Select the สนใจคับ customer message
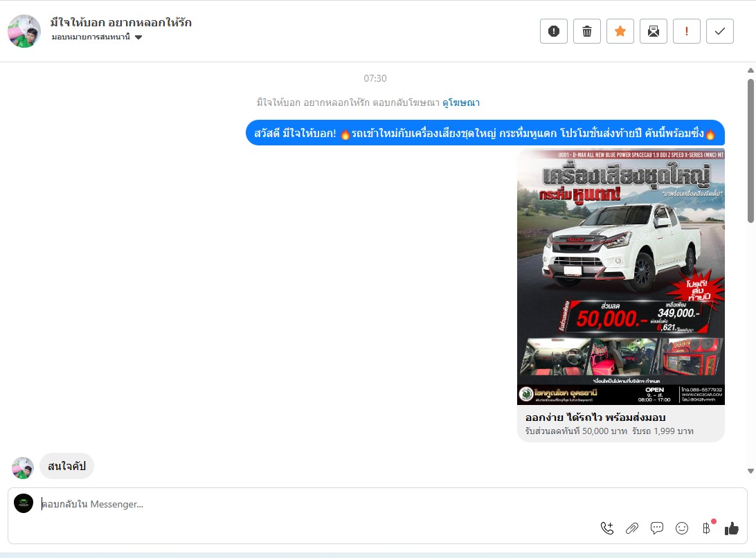 [x=66, y=466]
